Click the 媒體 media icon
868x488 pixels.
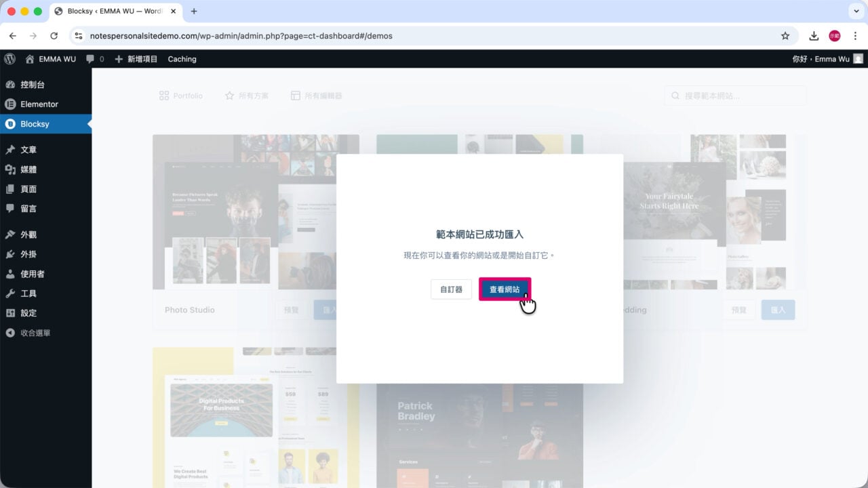pos(10,169)
